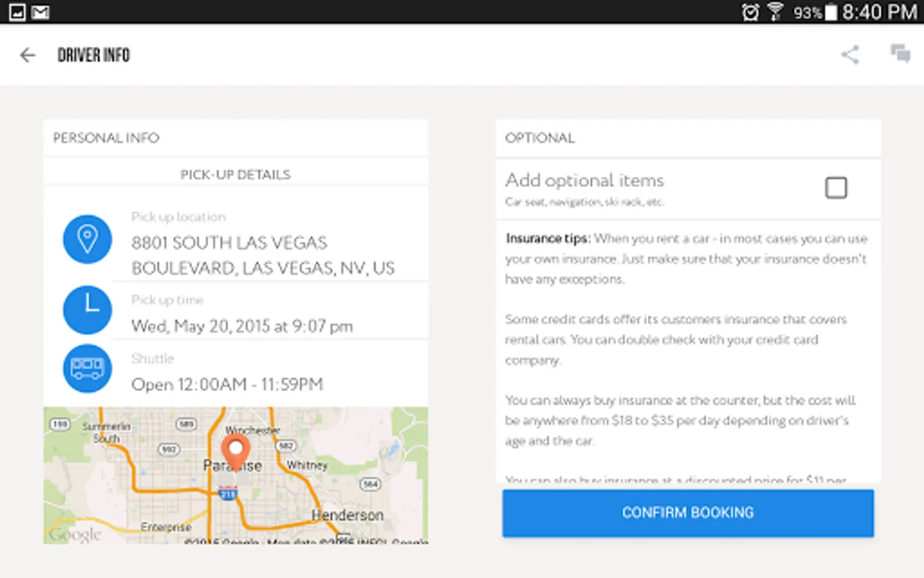This screenshot has width=924, height=578.
Task: Select the Pick-Up Details header
Action: [x=235, y=175]
